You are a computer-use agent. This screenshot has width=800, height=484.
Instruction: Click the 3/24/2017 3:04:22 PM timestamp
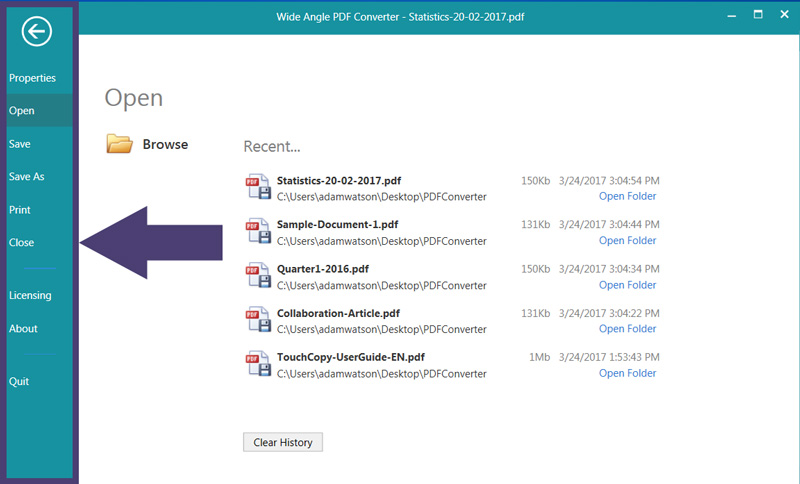point(609,313)
